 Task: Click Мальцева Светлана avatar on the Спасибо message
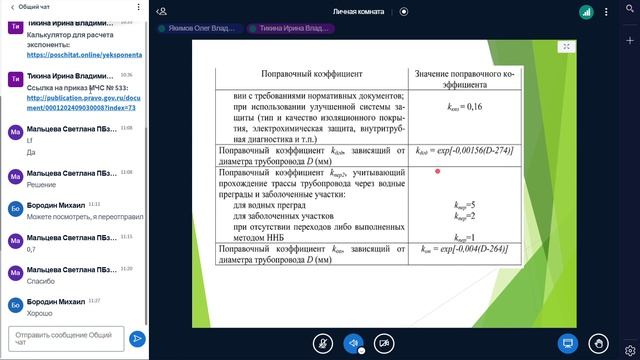16,273
